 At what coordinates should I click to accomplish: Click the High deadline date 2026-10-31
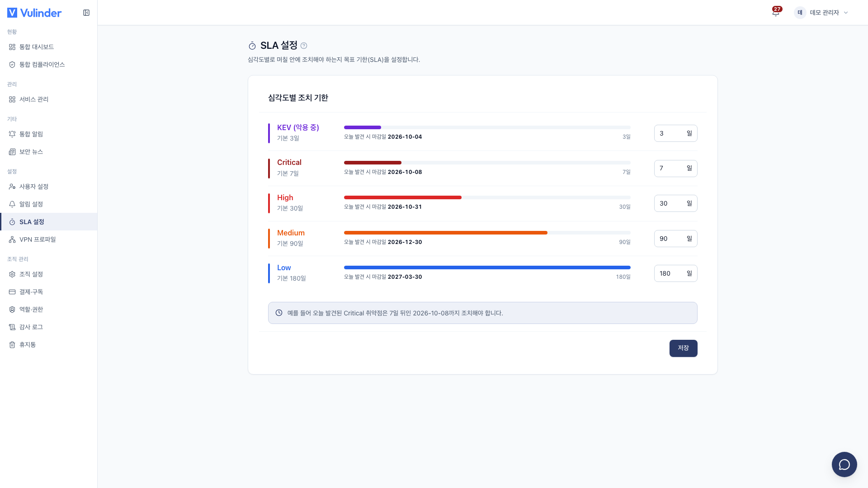(405, 207)
